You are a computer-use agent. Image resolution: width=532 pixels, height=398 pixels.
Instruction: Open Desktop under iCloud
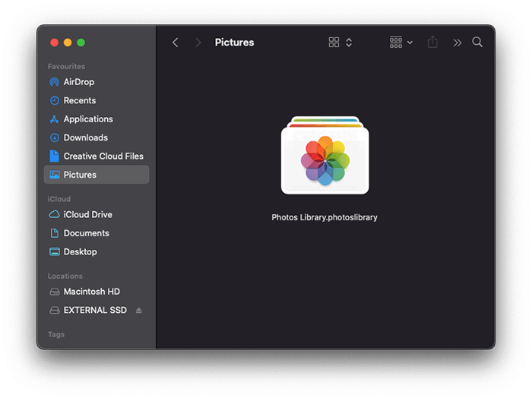[x=97, y=252]
